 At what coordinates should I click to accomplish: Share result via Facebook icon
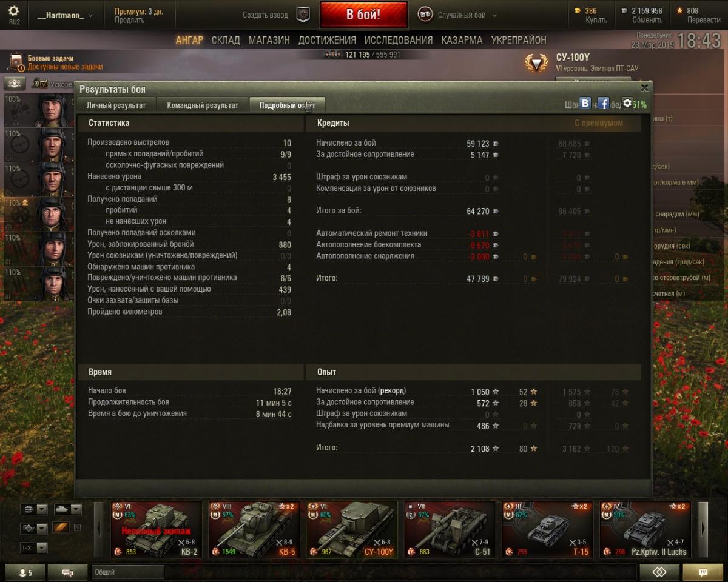603,103
